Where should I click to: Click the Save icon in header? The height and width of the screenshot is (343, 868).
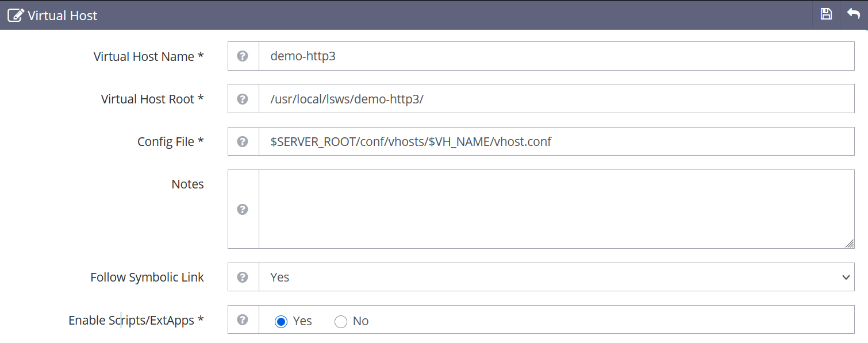[x=826, y=15]
